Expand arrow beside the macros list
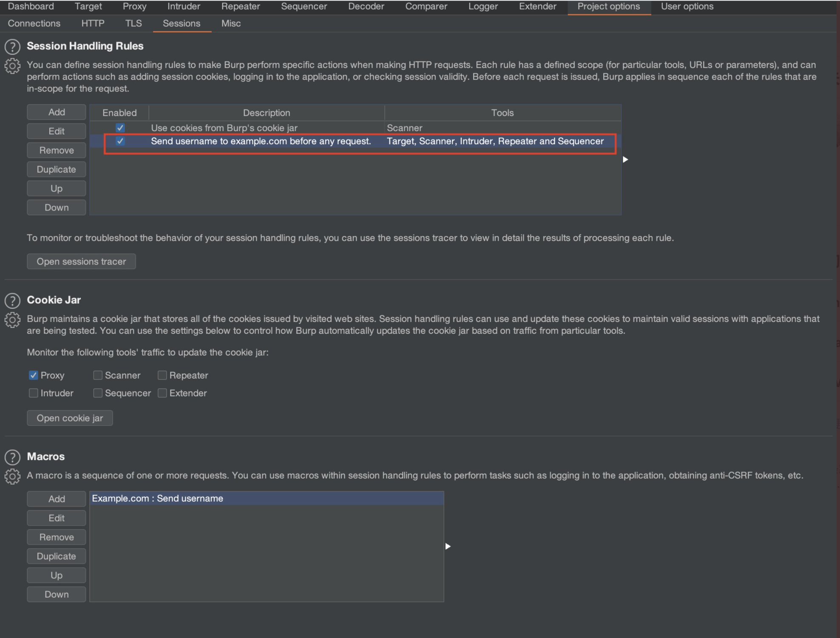 click(448, 546)
